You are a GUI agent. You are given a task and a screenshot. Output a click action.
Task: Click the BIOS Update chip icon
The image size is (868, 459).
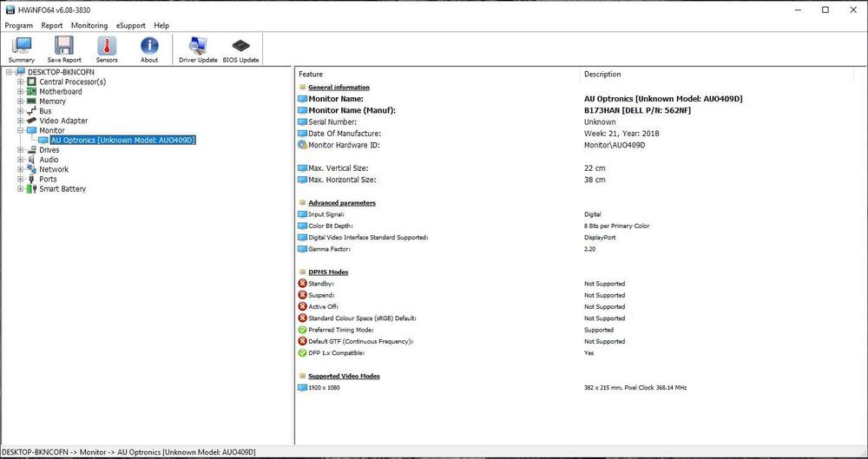coord(240,49)
